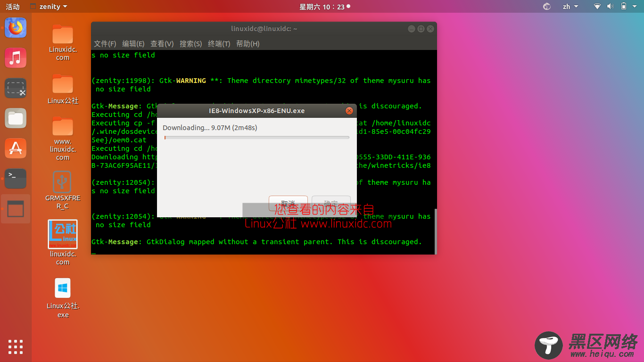Open the clock calendar at 星期六 10:23
This screenshot has width=644, height=362.
(x=325, y=7)
